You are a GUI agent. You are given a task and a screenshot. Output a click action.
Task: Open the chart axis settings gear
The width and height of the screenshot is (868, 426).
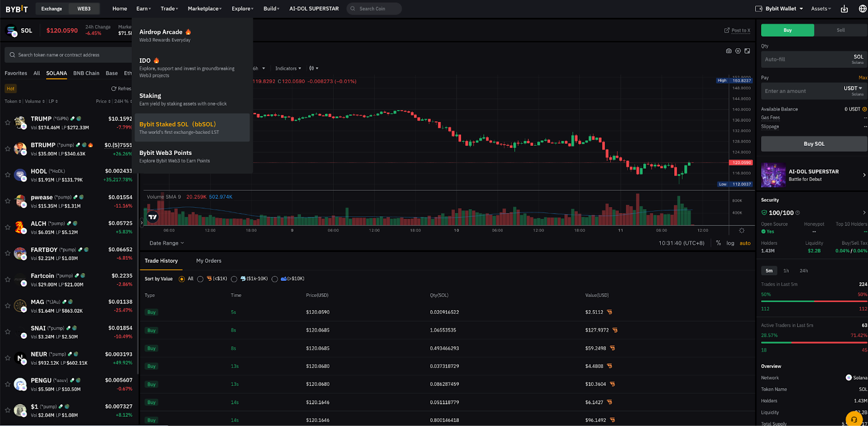742,230
